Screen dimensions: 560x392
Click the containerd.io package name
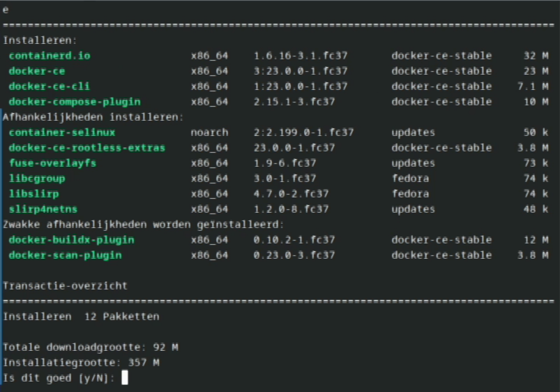point(50,56)
